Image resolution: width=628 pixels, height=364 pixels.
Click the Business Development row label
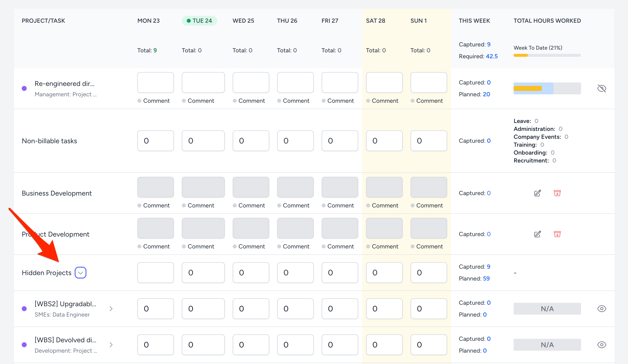57,193
